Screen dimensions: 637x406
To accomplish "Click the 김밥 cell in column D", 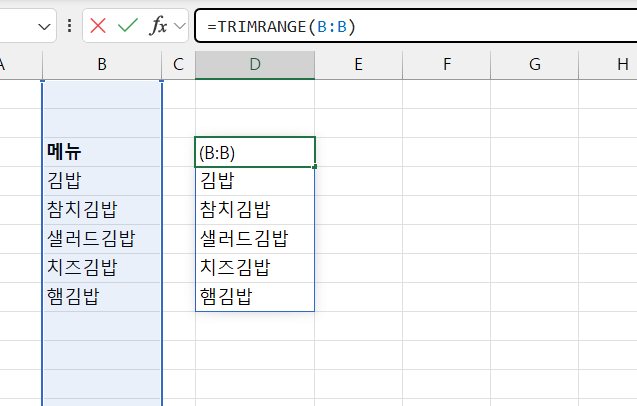I will 255,181.
